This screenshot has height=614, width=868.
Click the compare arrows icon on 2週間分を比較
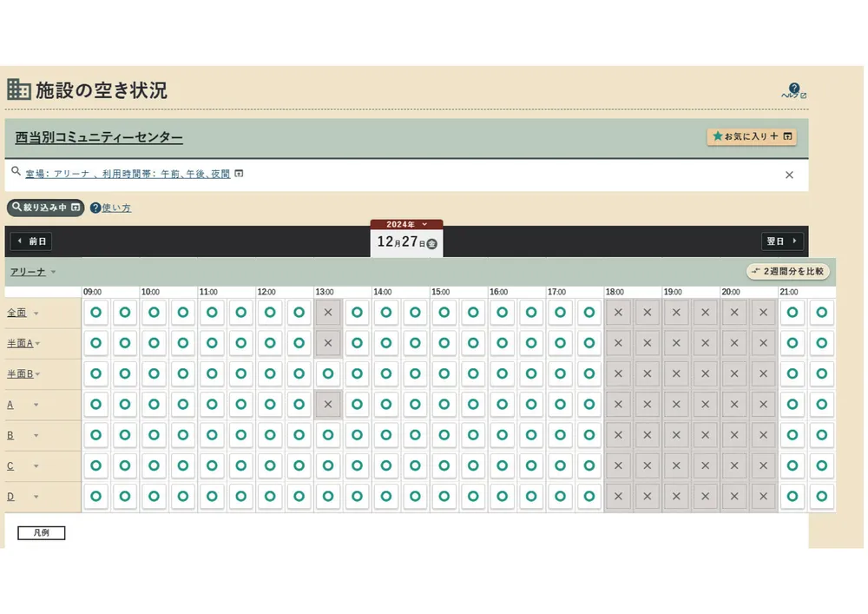758,271
